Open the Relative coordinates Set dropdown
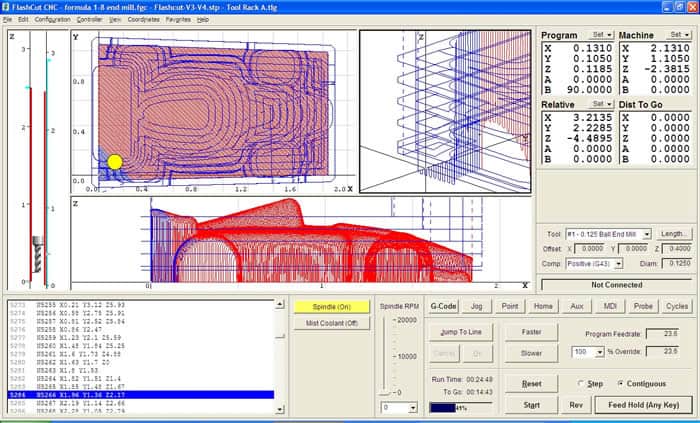 coord(601,104)
